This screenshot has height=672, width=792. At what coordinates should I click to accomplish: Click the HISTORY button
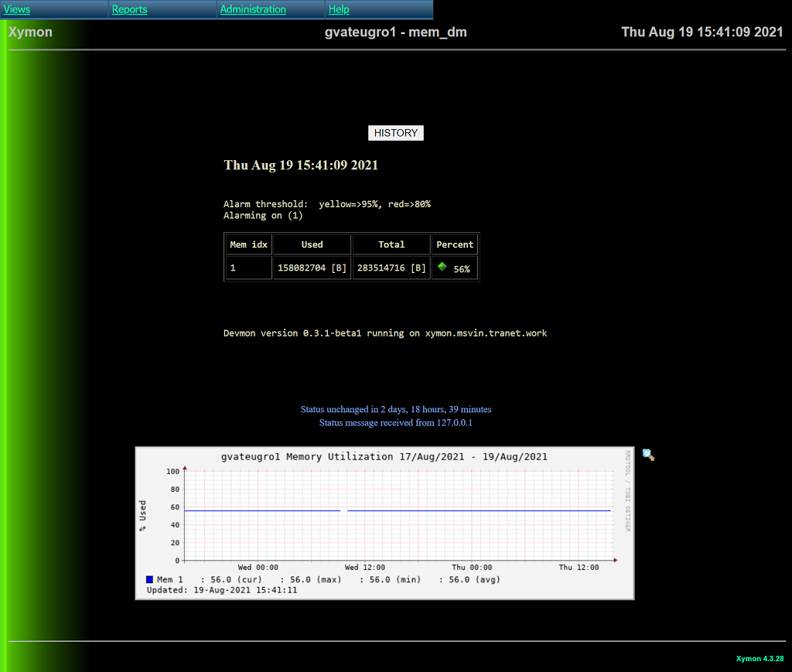(x=395, y=133)
